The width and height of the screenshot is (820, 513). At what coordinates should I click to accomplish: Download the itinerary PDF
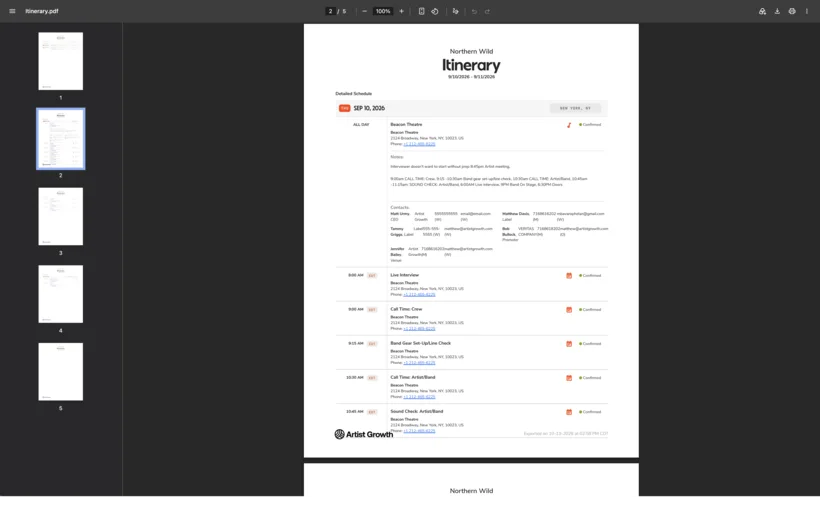click(777, 11)
